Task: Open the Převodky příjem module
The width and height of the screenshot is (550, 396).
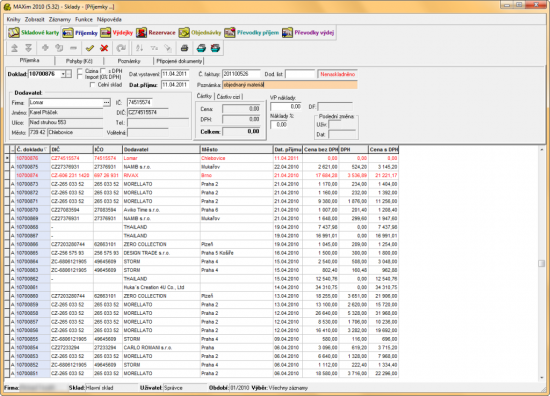Action: coord(252,33)
